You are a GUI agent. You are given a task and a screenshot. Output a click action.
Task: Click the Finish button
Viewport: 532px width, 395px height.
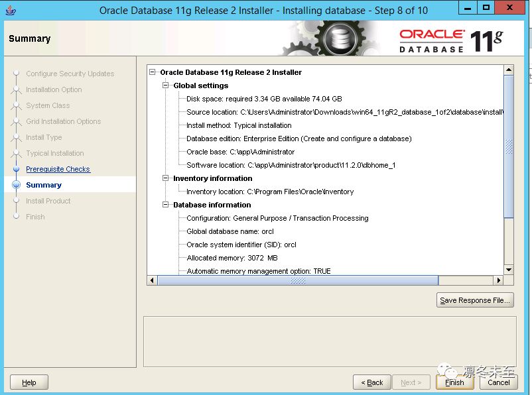(x=454, y=382)
